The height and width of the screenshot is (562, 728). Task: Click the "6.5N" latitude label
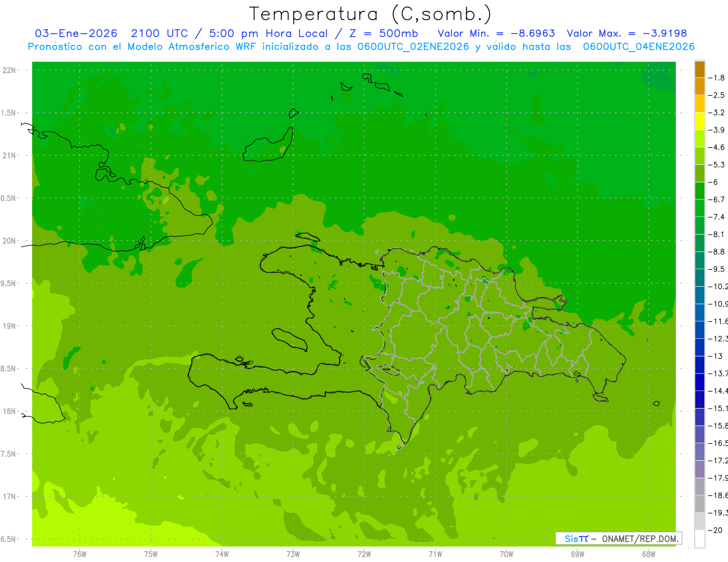point(9,539)
